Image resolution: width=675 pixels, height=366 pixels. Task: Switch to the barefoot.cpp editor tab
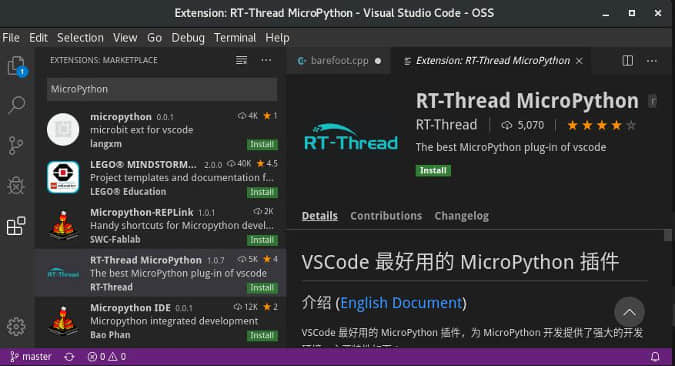[x=338, y=61]
